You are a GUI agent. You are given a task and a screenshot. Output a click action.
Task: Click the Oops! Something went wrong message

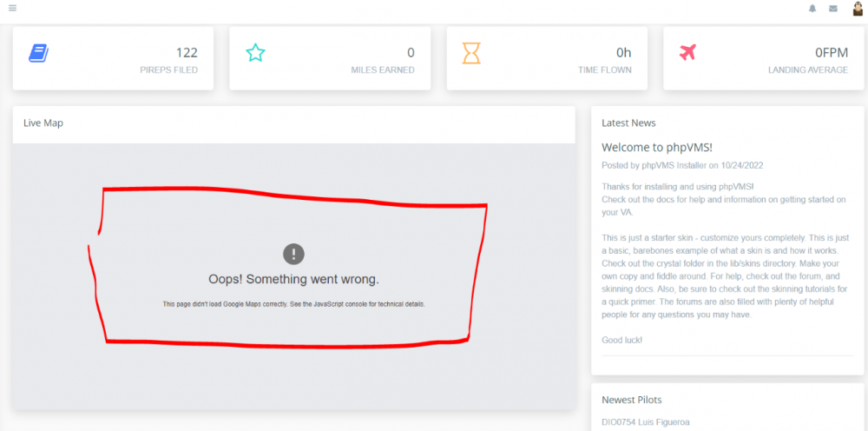pos(293,280)
